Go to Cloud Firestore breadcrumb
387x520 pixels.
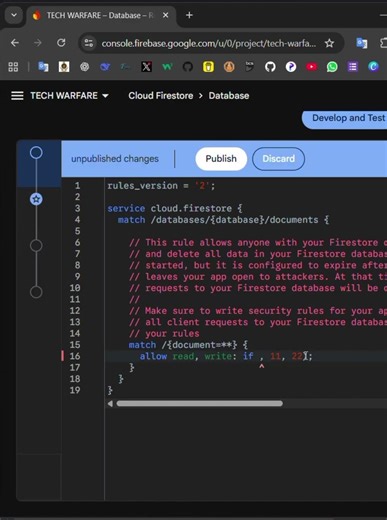click(161, 96)
